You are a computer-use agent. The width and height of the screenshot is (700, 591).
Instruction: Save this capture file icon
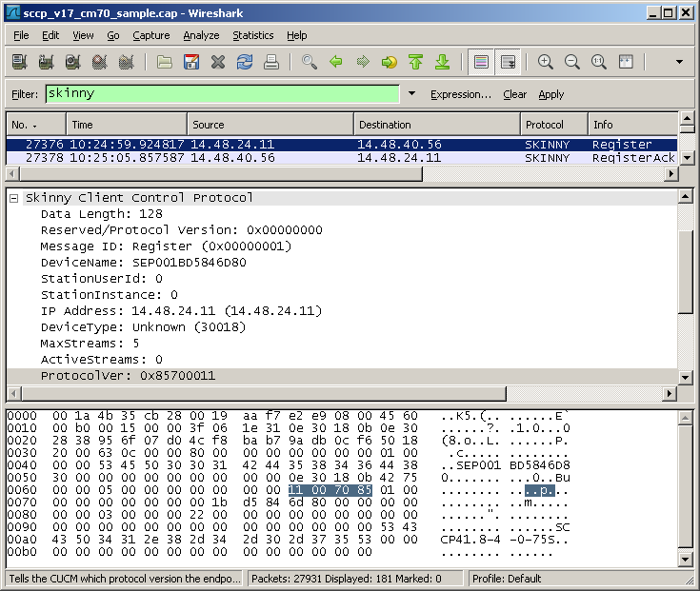pyautogui.click(x=191, y=62)
